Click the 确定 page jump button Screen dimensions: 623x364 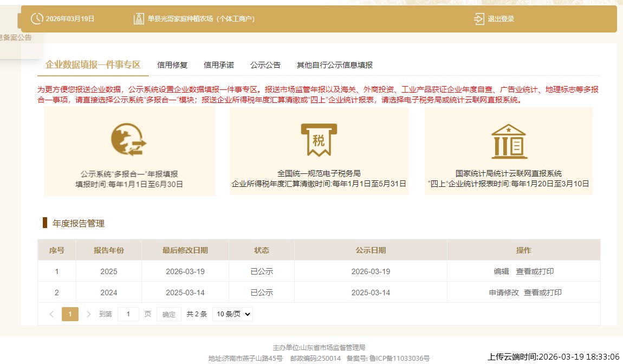coord(169,314)
